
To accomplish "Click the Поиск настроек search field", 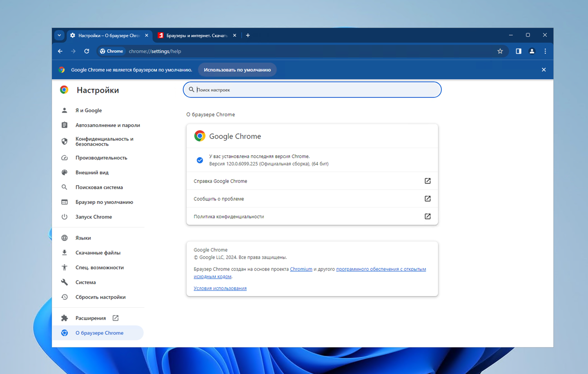I will [312, 90].
